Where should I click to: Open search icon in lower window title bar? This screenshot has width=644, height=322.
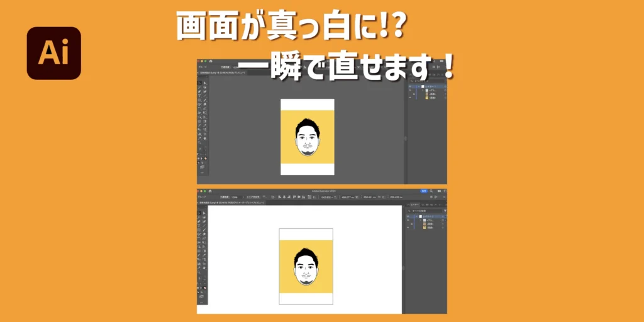point(431,191)
